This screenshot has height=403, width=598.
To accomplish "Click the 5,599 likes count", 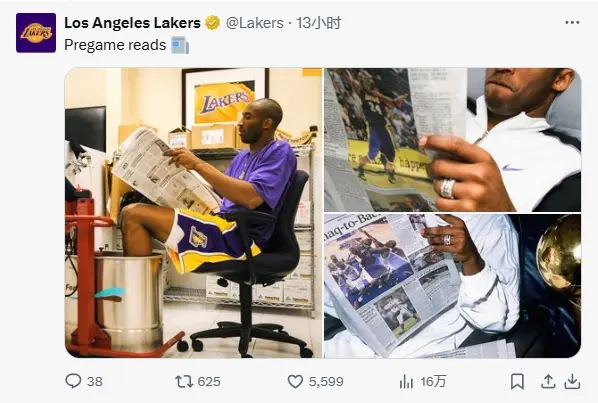I will coord(326,381).
